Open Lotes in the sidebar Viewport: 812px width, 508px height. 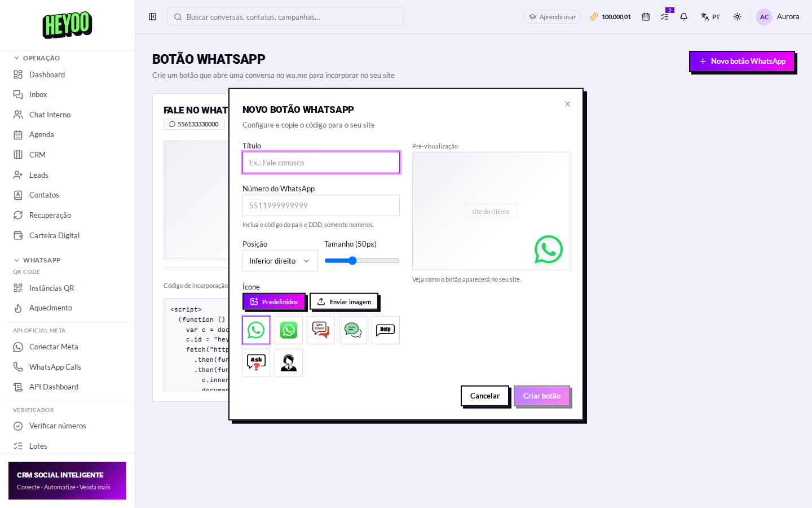click(x=68, y=446)
